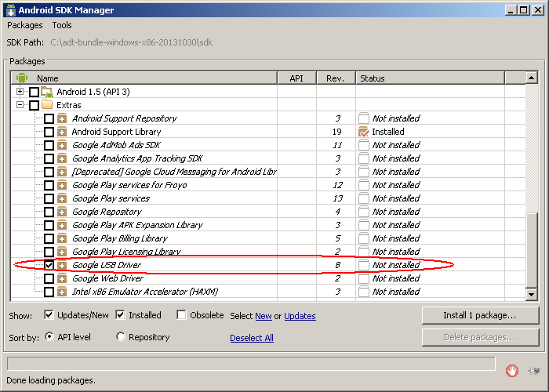Click Not installed status icon for Google USB Driver
The image size is (549, 392).
(364, 265)
